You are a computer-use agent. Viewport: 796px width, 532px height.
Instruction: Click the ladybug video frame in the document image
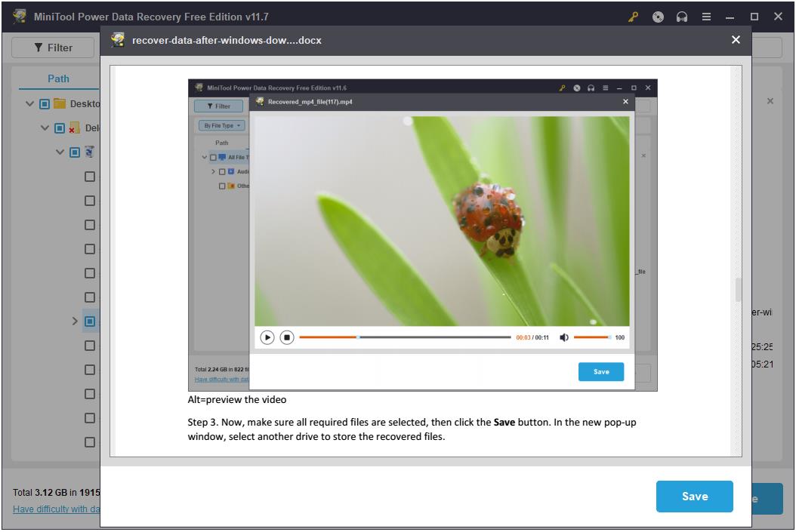coord(442,221)
